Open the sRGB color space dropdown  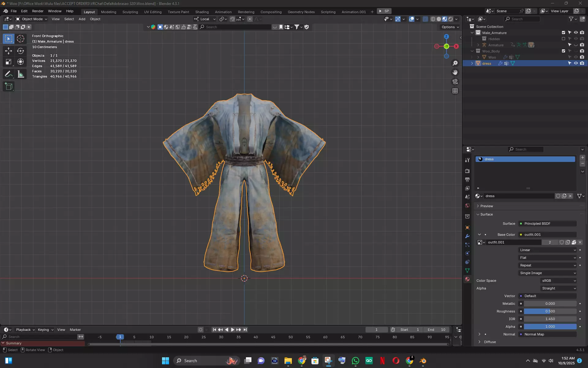point(559,281)
